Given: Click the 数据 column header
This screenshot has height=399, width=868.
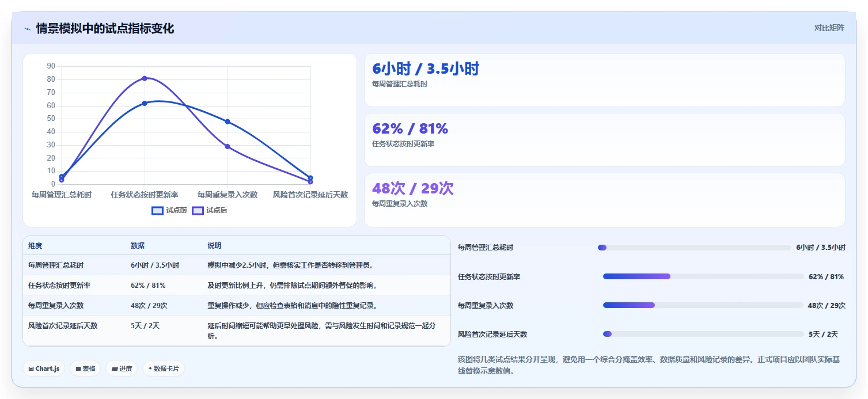Looking at the screenshot, I should click(138, 246).
